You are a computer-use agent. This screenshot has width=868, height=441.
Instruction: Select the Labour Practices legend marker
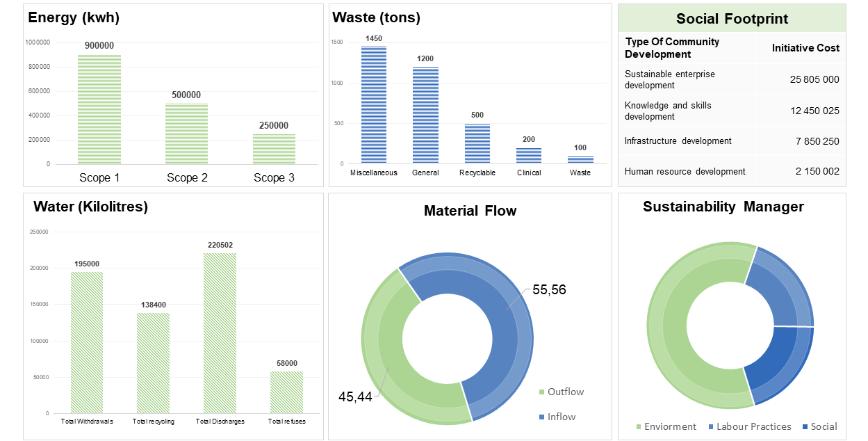tap(711, 426)
